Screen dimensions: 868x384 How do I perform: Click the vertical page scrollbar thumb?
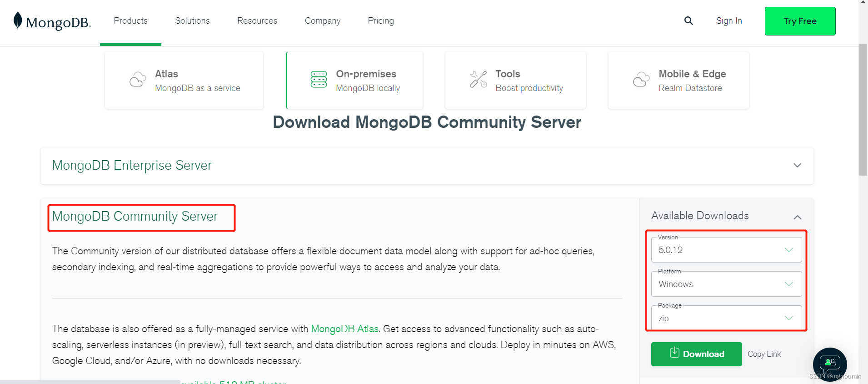pyautogui.click(x=863, y=109)
